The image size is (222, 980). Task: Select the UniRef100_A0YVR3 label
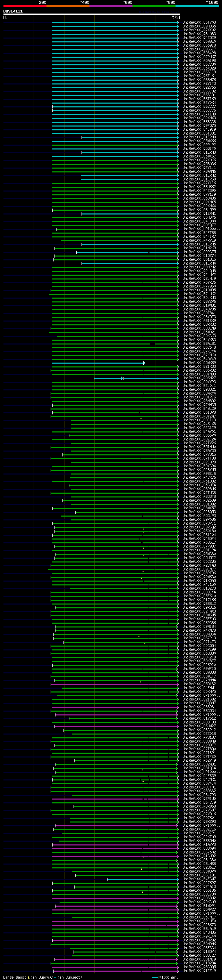[x=199, y=382]
